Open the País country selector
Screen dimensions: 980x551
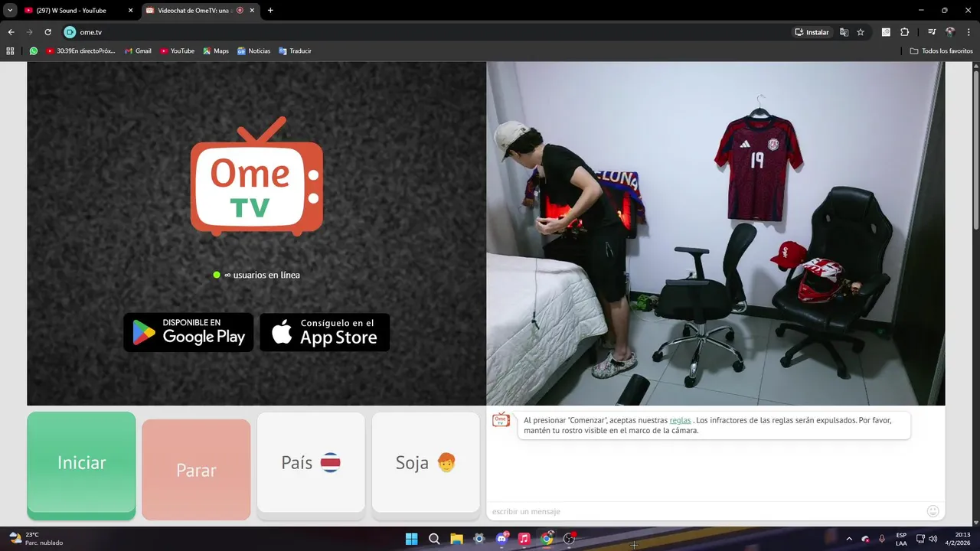(x=311, y=463)
